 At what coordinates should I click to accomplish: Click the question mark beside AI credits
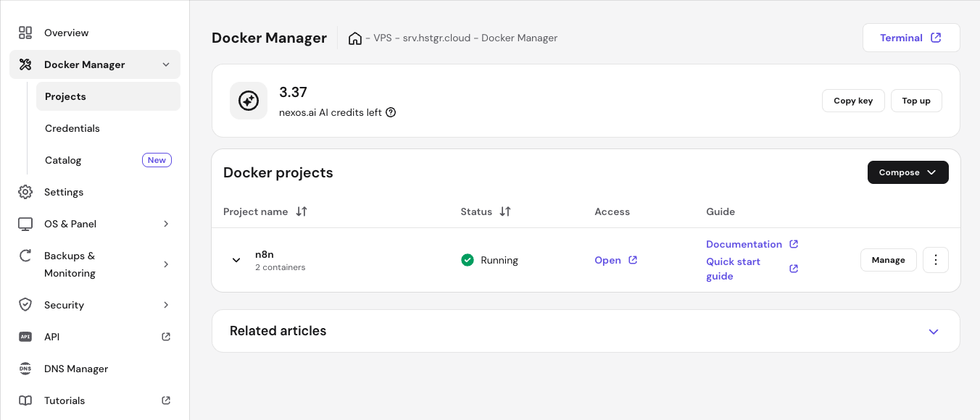click(391, 112)
